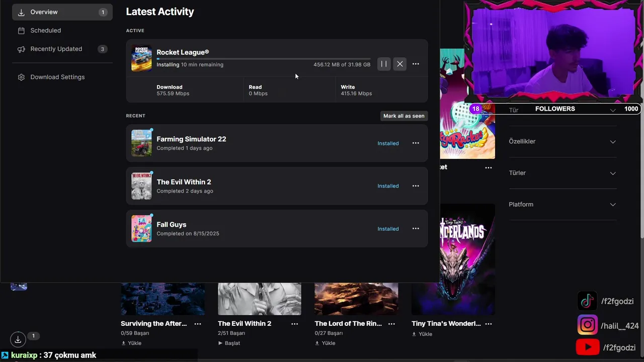
Task: Open the Overview downloads section
Action: [x=62, y=12]
